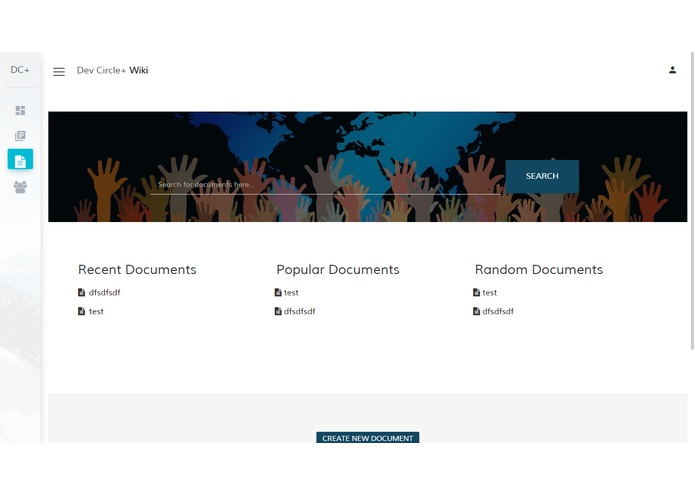Open the groups people icon in sidebar
695x494 pixels.
[20, 187]
